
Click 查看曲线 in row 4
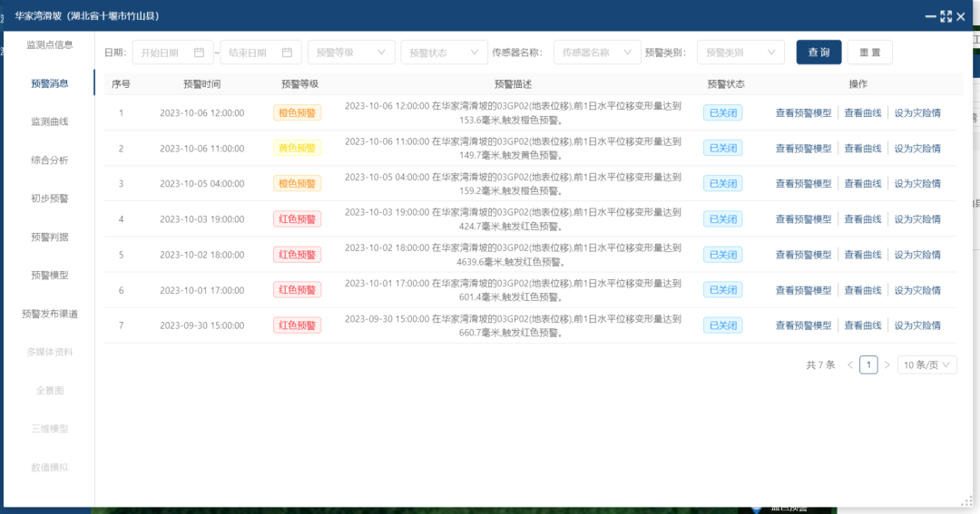tap(863, 219)
